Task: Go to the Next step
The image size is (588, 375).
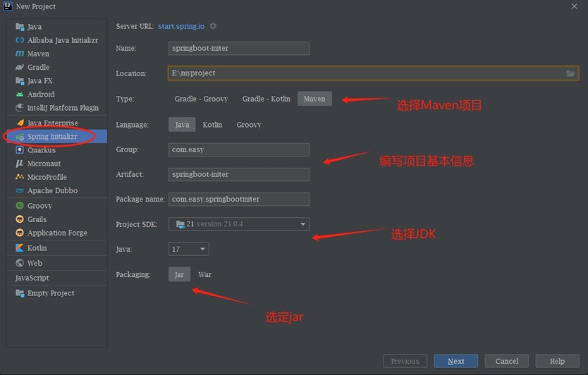Action: coord(456,361)
